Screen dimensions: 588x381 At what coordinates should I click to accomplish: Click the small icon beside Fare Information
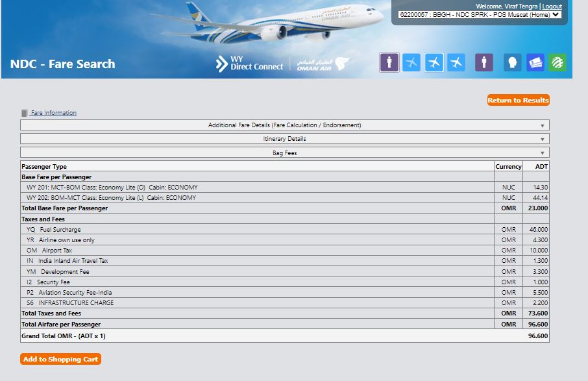point(23,112)
